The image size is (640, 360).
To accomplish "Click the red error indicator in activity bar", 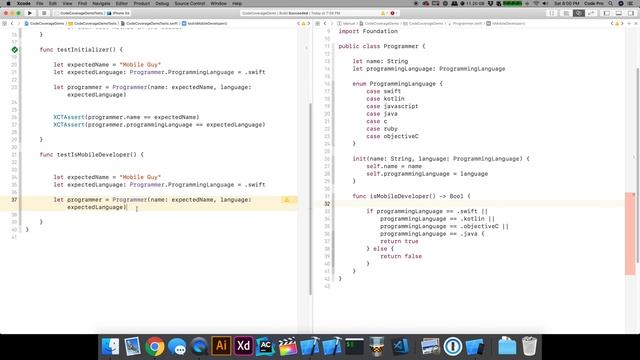I will pos(393,13).
